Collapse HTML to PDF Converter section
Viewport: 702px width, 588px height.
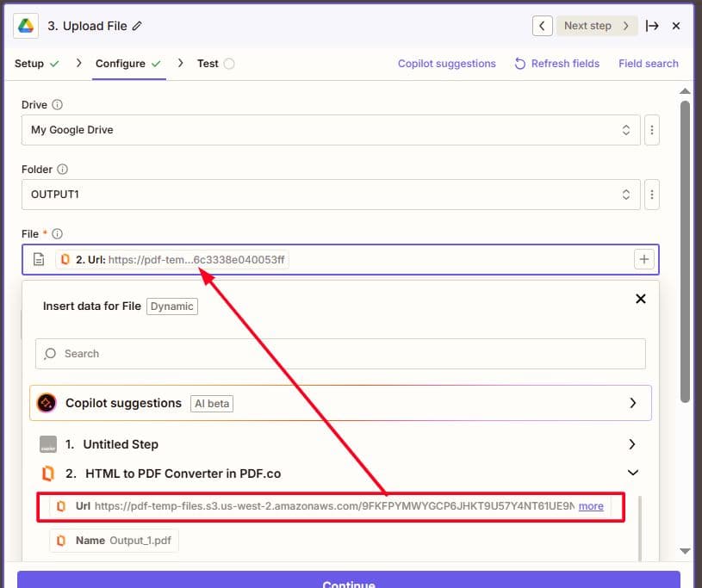632,473
